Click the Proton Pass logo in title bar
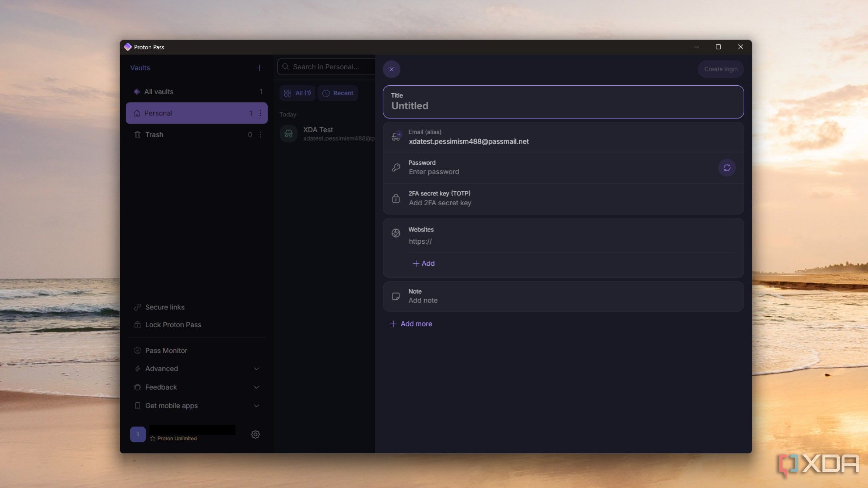Viewport: 868px width, 488px height. pyautogui.click(x=128, y=47)
